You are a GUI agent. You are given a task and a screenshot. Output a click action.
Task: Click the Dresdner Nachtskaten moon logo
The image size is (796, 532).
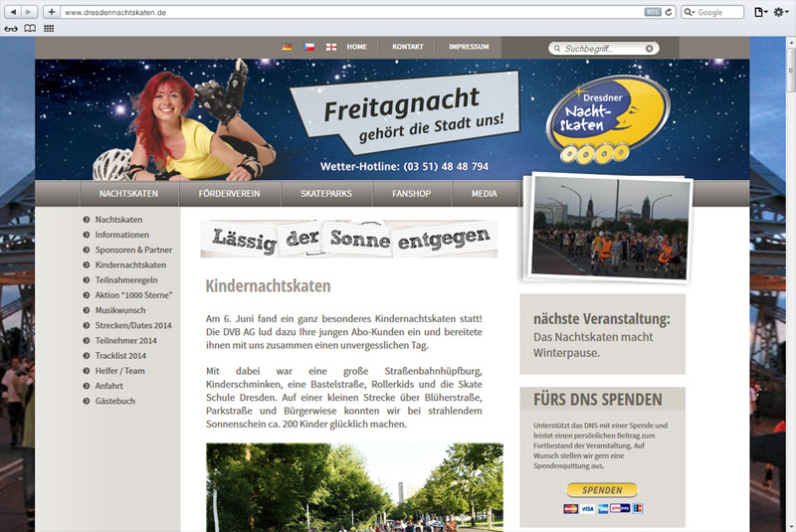click(608, 119)
